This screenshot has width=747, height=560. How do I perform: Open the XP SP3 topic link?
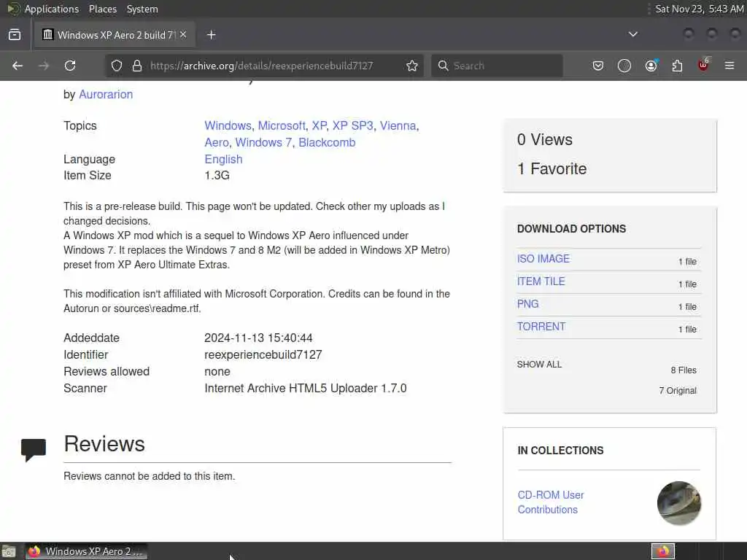(352, 125)
